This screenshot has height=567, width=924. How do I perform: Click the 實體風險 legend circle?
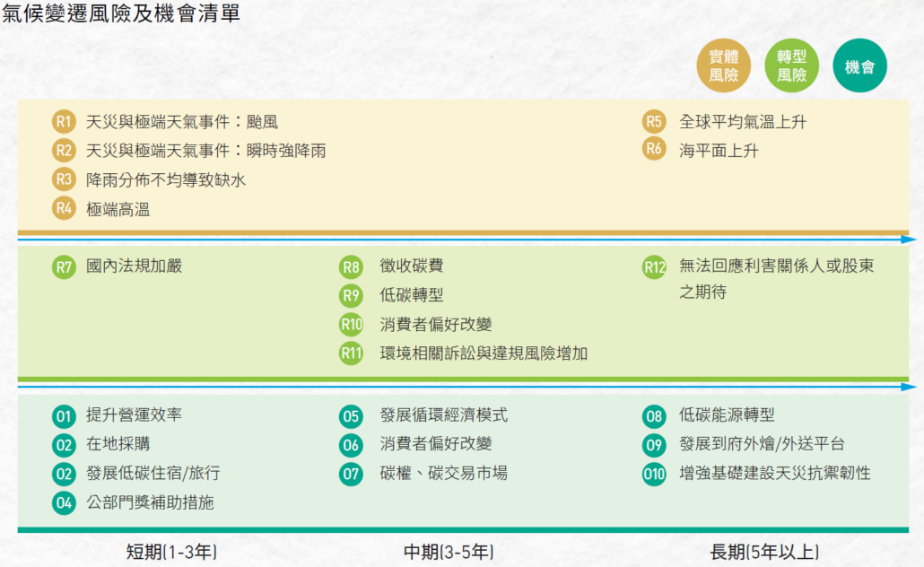point(723,65)
